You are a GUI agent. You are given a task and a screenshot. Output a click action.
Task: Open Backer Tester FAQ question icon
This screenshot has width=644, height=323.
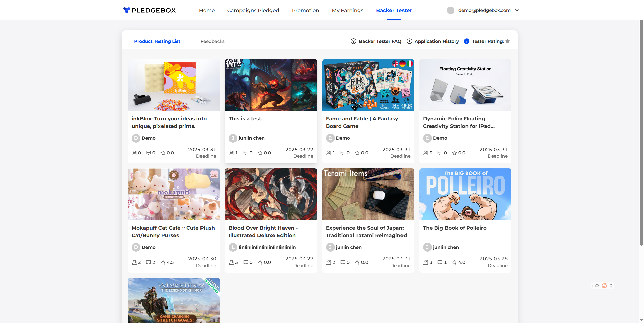tap(353, 41)
